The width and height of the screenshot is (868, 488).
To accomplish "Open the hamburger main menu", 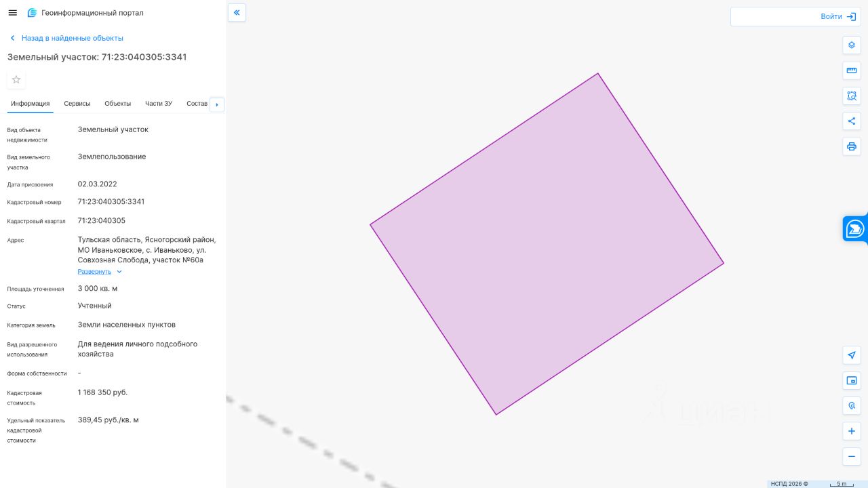I will click(x=12, y=13).
